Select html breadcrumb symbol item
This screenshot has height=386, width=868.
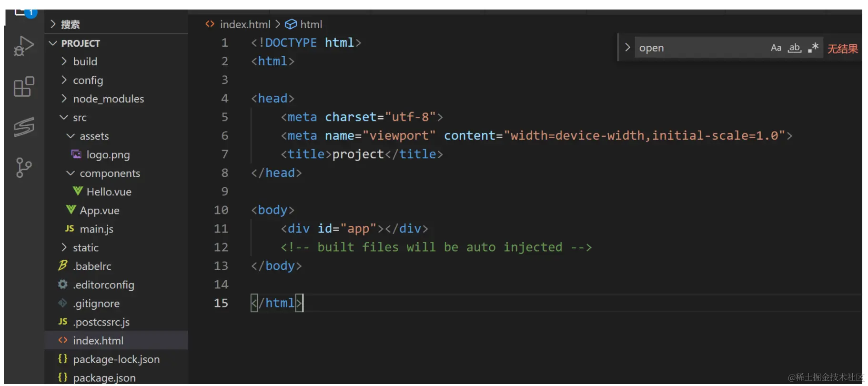(311, 24)
